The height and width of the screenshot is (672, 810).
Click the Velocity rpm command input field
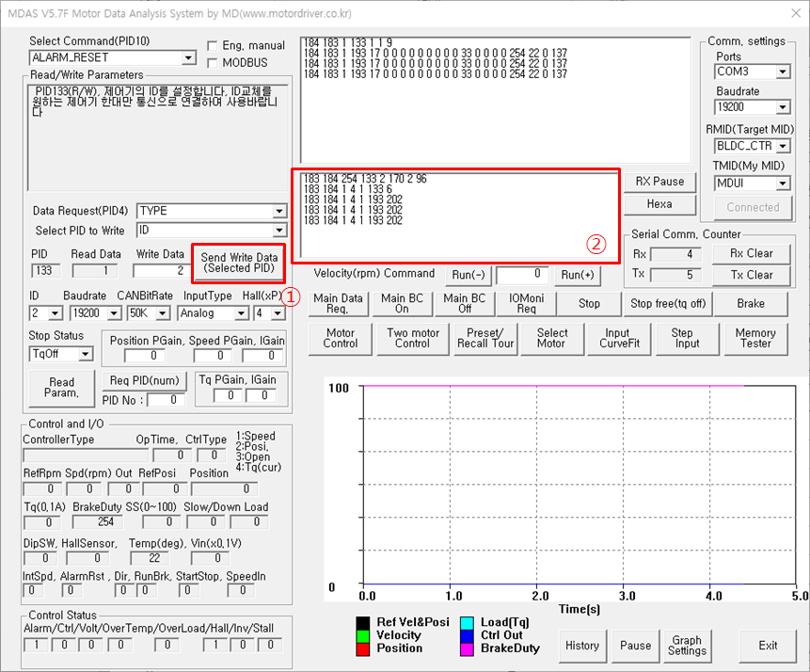pos(522,274)
